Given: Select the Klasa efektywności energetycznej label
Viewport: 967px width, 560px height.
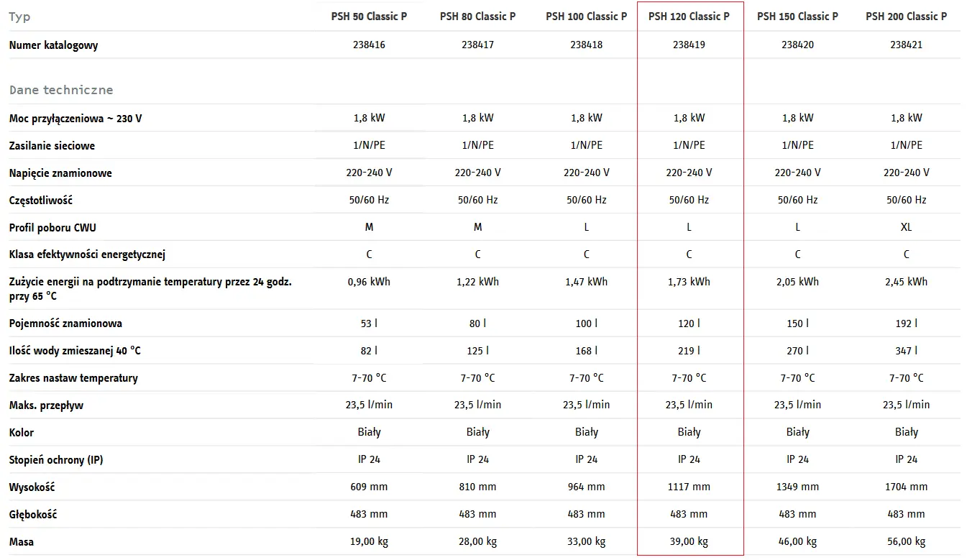Looking at the screenshot, I should pyautogui.click(x=88, y=255).
